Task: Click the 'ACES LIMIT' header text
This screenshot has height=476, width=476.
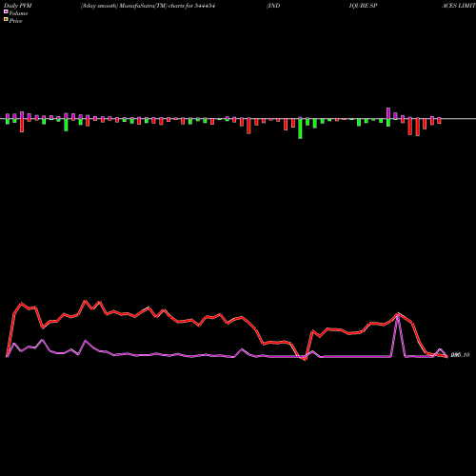Action: point(459,6)
